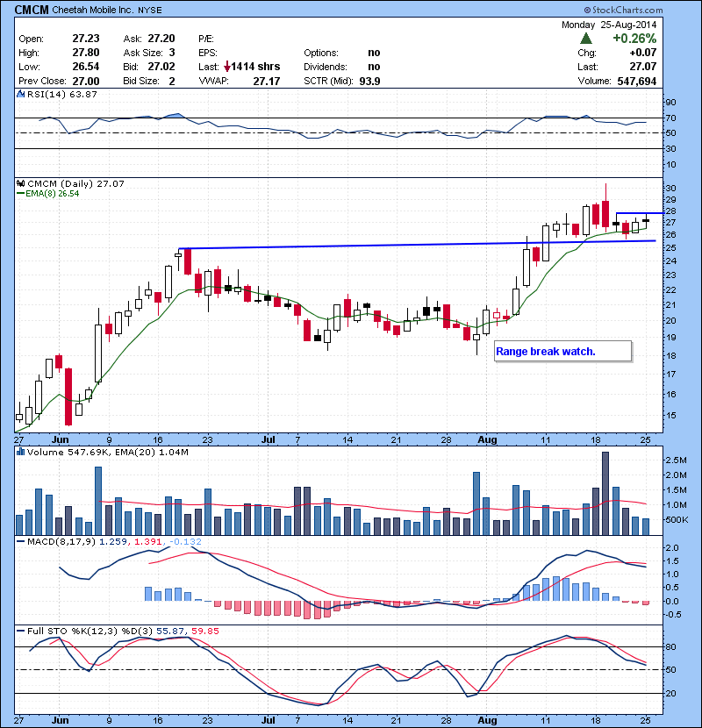Click the RSI(14) 63.87 label
Viewport: 702px width, 728px height.
pyautogui.click(x=62, y=94)
